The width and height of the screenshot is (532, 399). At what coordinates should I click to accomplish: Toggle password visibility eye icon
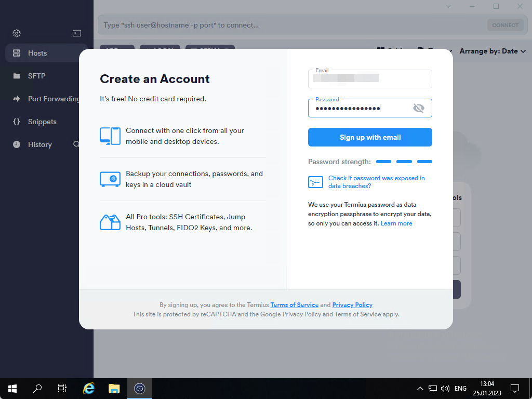click(x=418, y=108)
